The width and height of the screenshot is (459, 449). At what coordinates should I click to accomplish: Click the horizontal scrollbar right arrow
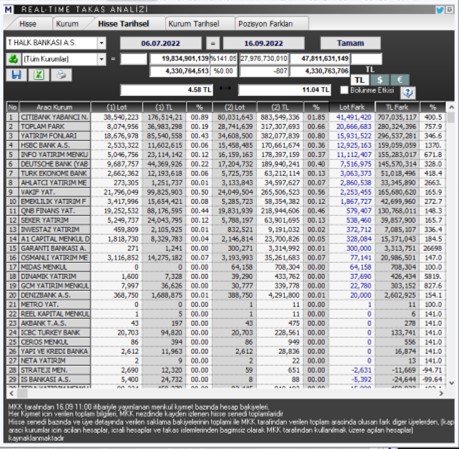(x=441, y=394)
